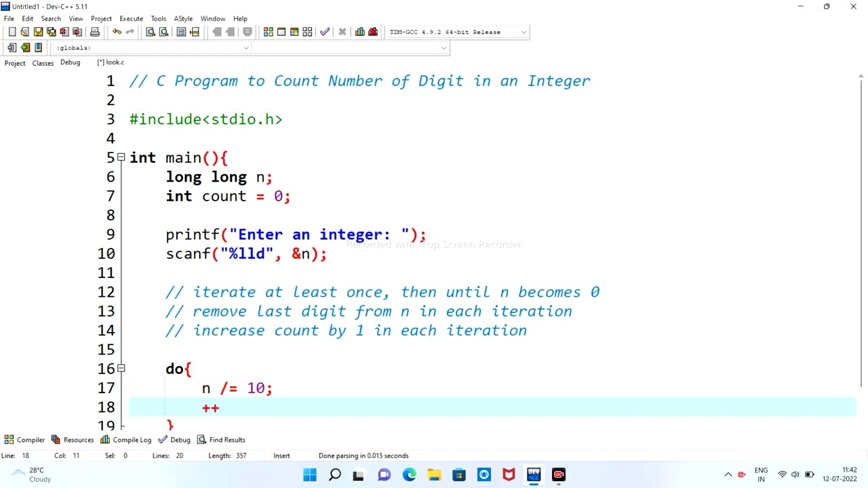The height and width of the screenshot is (488, 868).
Task: Open the Tools menu
Action: 158,18
